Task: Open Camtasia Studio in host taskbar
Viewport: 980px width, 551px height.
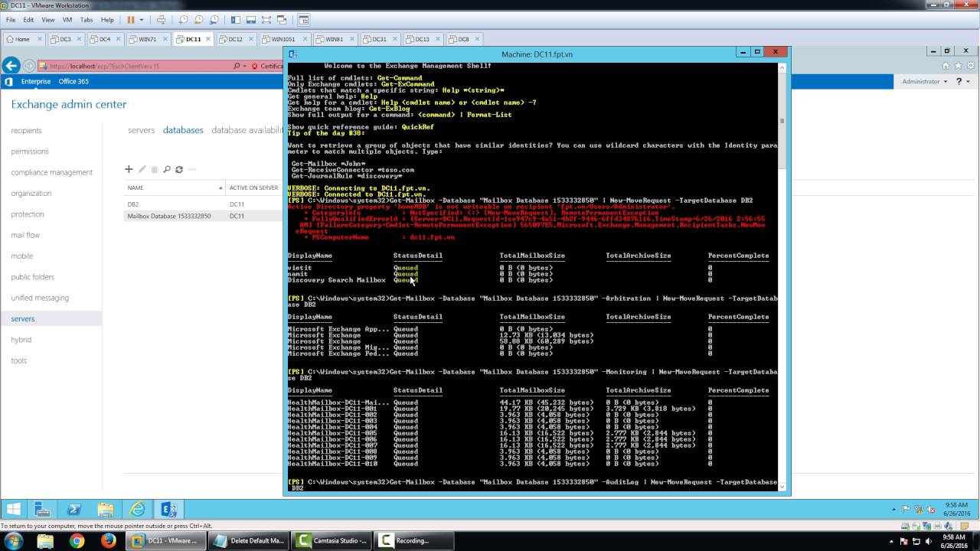Action: [334, 541]
